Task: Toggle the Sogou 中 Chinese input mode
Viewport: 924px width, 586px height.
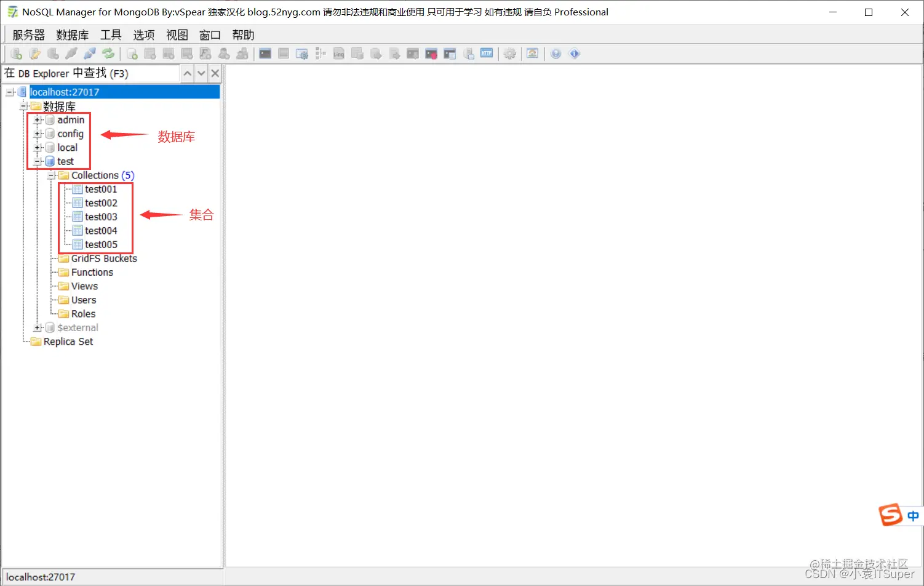Action: tap(913, 516)
